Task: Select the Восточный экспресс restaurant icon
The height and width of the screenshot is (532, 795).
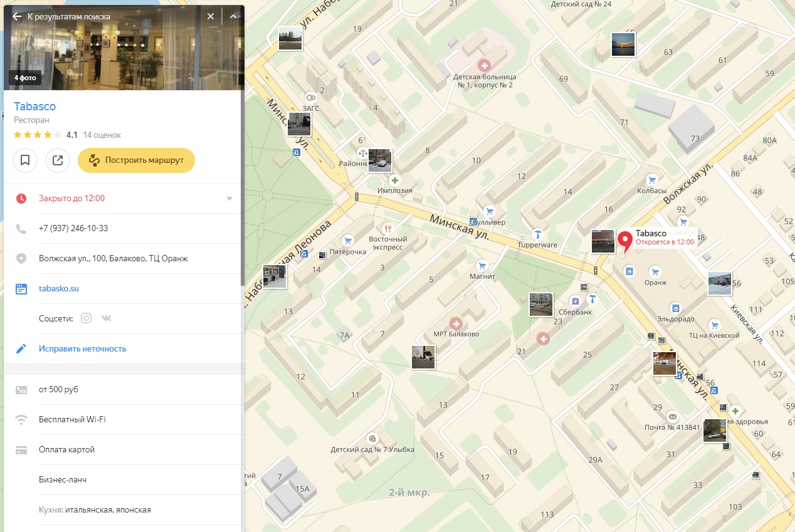Action: [388, 228]
